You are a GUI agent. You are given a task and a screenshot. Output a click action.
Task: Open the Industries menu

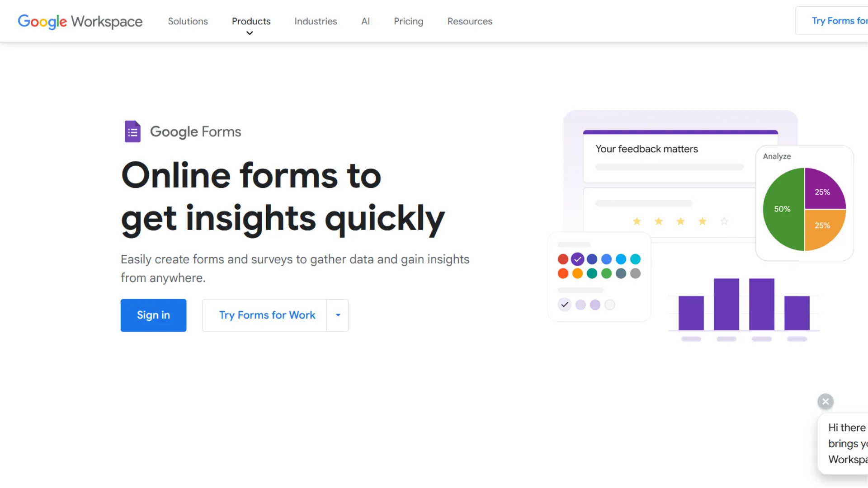316,21
